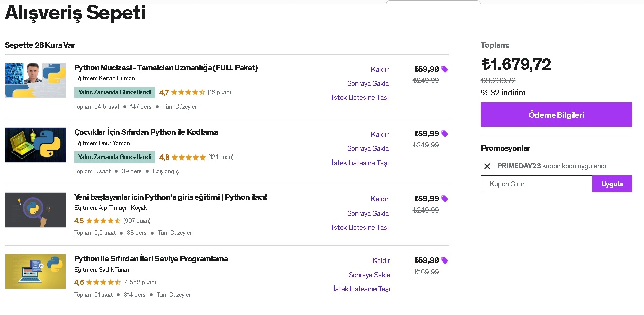This screenshot has height=315, width=644.
Task: Save Çocuklar İçin course with Sonraya Sakla
Action: tap(367, 148)
